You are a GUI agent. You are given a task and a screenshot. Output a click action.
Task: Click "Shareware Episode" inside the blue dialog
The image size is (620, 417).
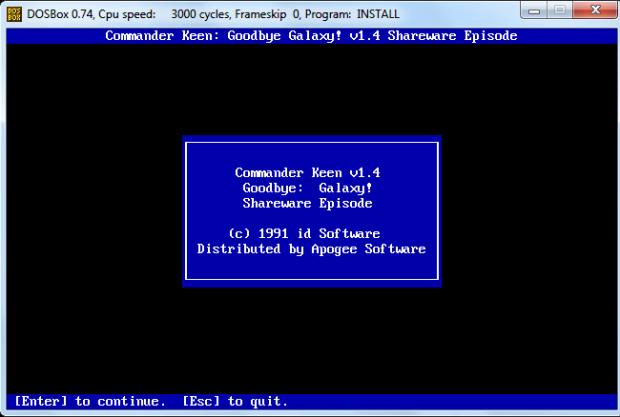[x=307, y=202]
